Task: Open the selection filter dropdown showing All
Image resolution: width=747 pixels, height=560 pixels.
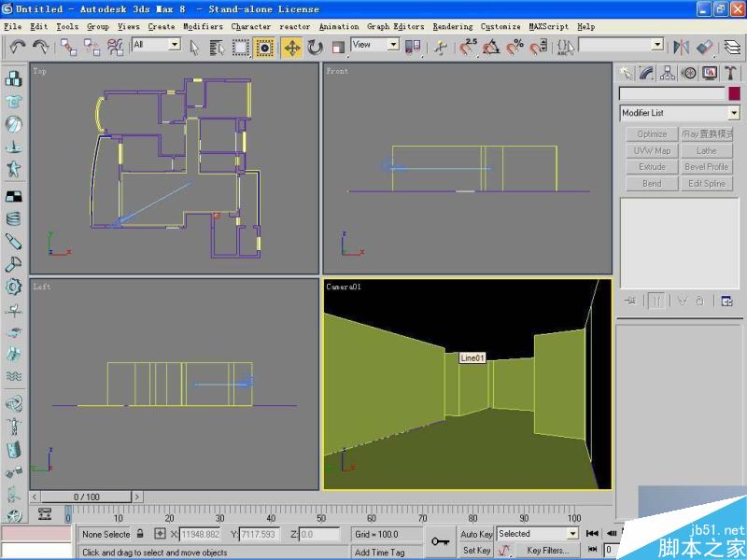Action: pos(155,43)
